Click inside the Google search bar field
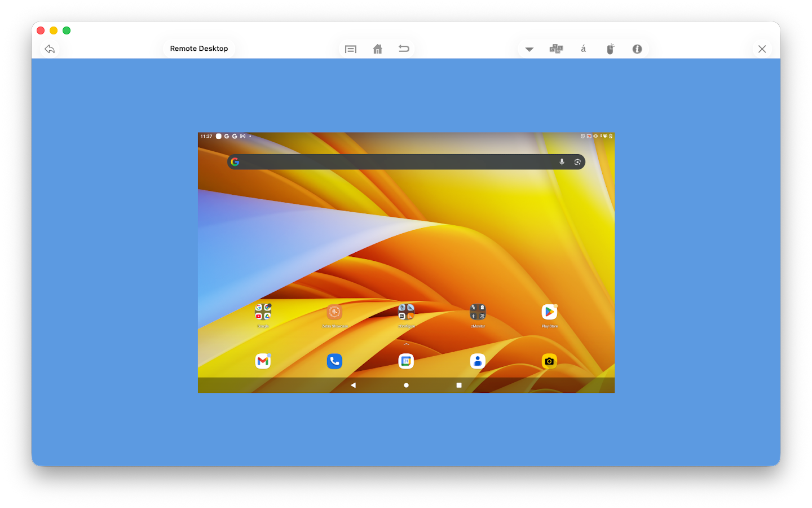The height and width of the screenshot is (508, 812). coord(406,162)
